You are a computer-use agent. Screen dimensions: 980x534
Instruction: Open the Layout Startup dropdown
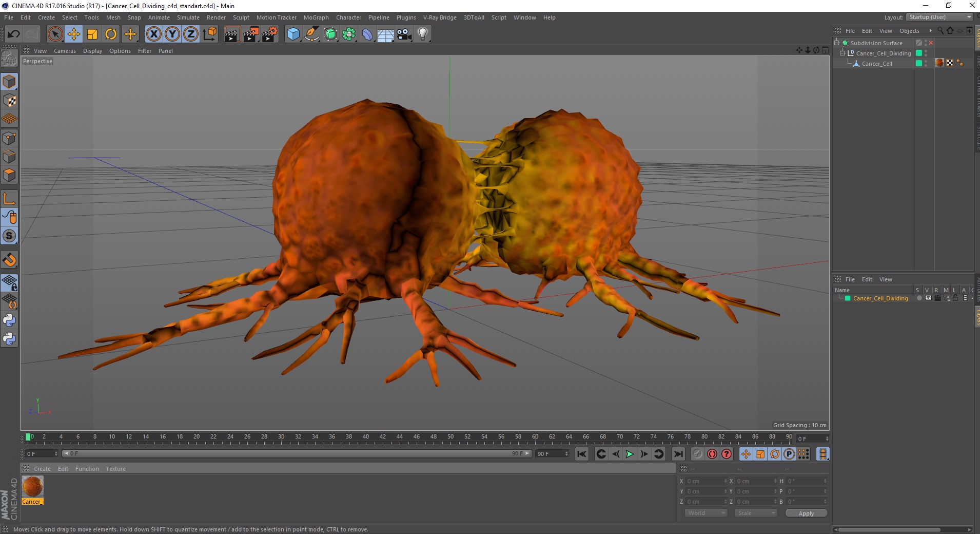click(939, 17)
